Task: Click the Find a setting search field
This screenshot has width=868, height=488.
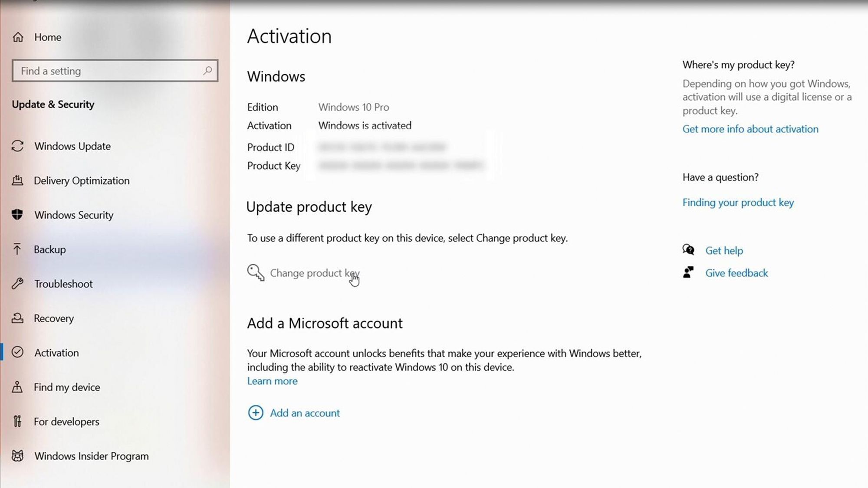Action: pos(115,71)
